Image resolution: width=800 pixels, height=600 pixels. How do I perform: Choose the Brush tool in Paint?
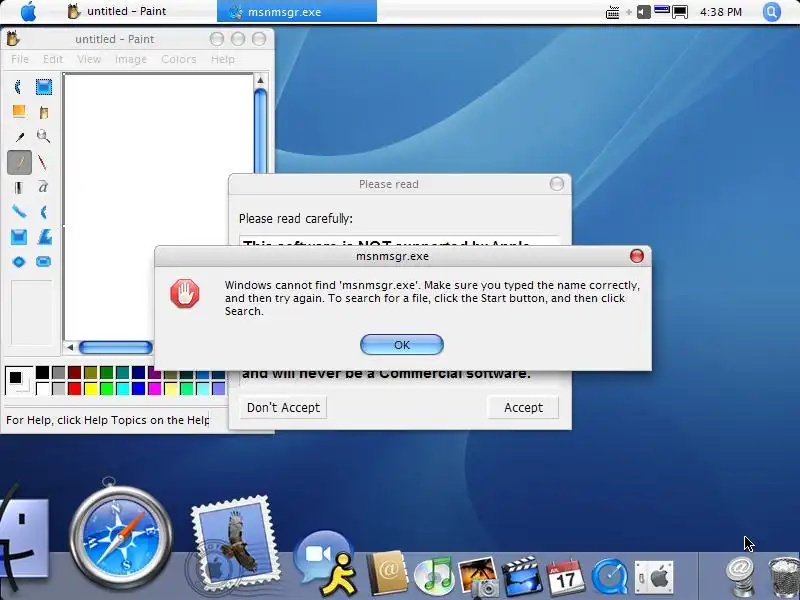tap(43, 162)
